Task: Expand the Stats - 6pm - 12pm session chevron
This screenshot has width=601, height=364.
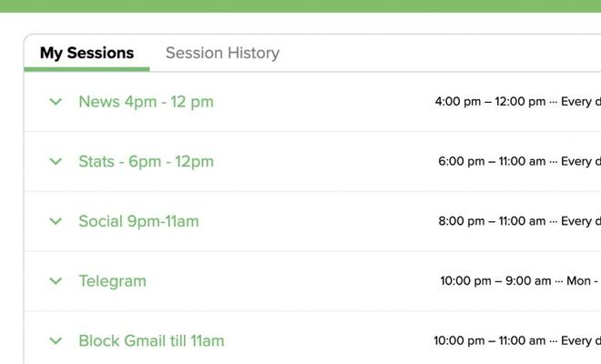Action: pos(56,162)
